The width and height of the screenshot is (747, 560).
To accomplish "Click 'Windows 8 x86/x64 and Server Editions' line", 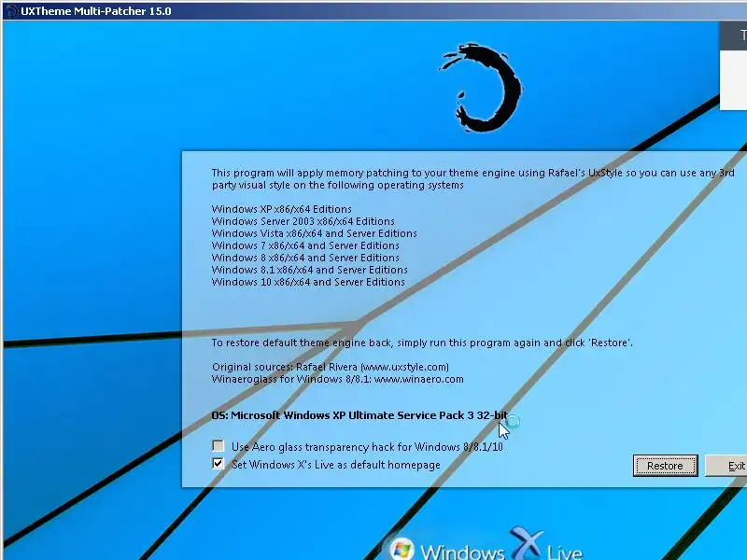I will 305,258.
